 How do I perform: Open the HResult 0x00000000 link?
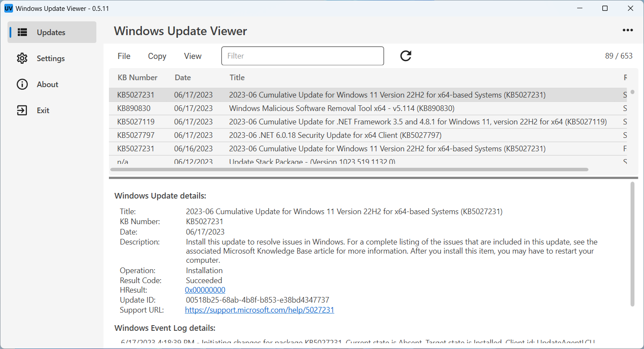205,290
